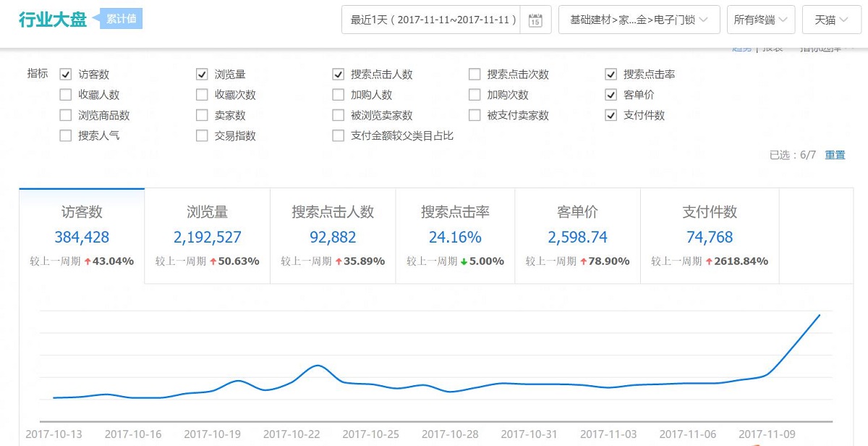Switch to the 搜索点击人数 metric card
868x446 pixels.
tap(333, 236)
